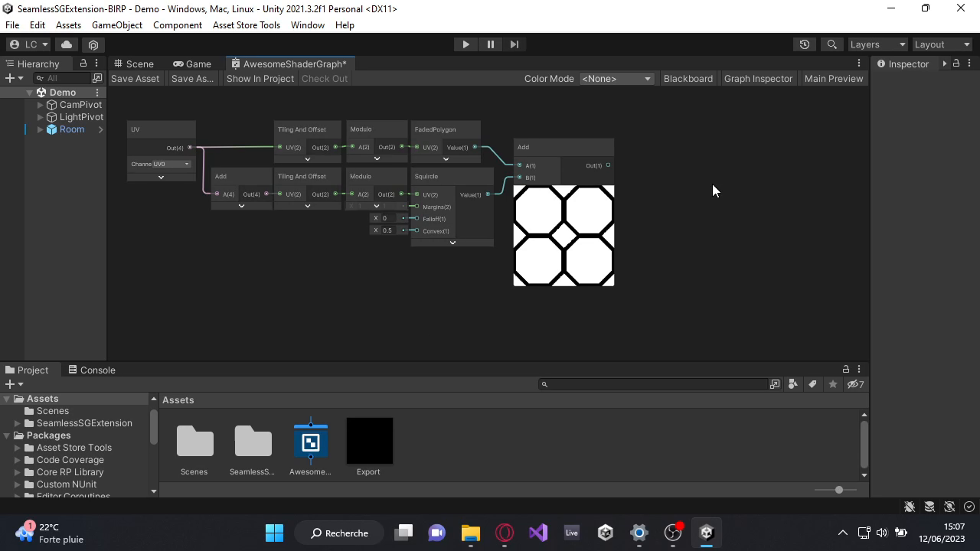Open the Unity account LC dropdown
Image resolution: width=980 pixels, height=551 pixels.
pyautogui.click(x=28, y=44)
